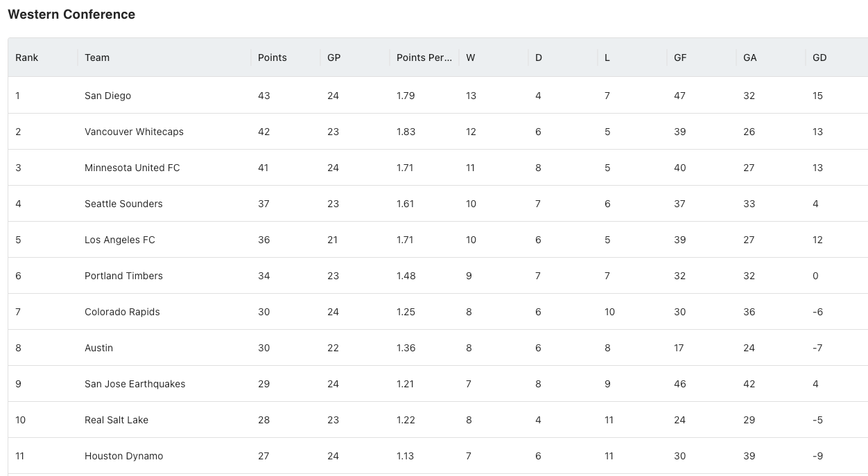Sort by GP column header
This screenshot has width=868, height=476.
pyautogui.click(x=334, y=58)
